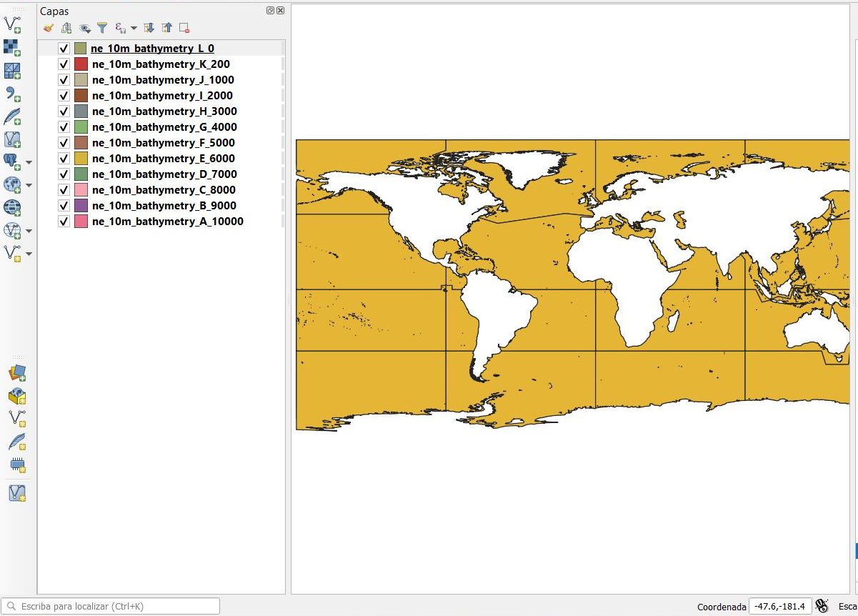
Task: Open the manage map themes eye dropdown
Action: click(85, 29)
